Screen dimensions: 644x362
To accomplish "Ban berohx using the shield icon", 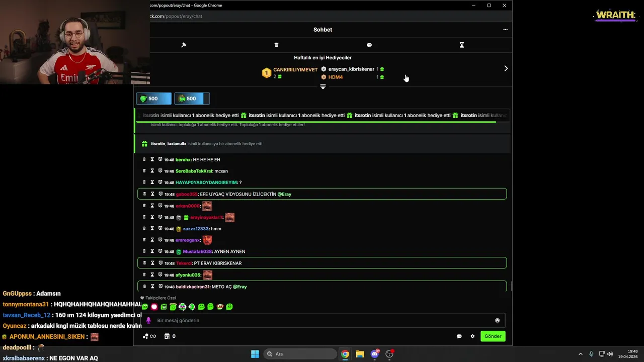I will click(160, 159).
